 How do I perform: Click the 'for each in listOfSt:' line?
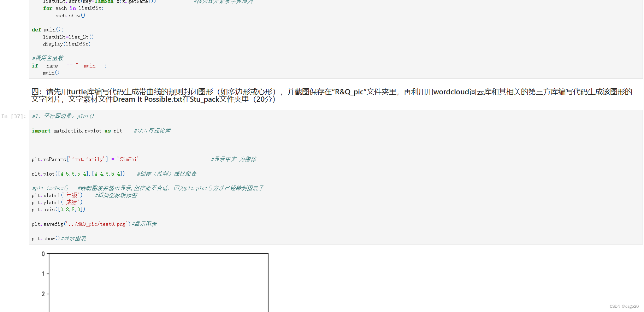click(x=73, y=8)
